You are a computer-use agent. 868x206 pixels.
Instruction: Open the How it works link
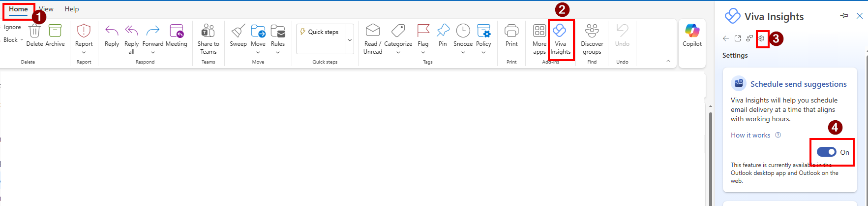click(750, 135)
